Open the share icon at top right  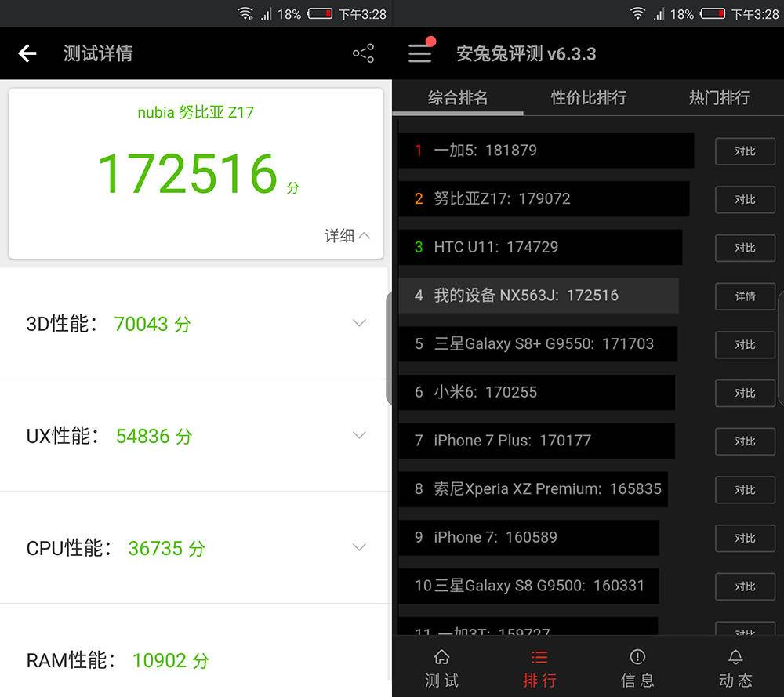pyautogui.click(x=362, y=53)
